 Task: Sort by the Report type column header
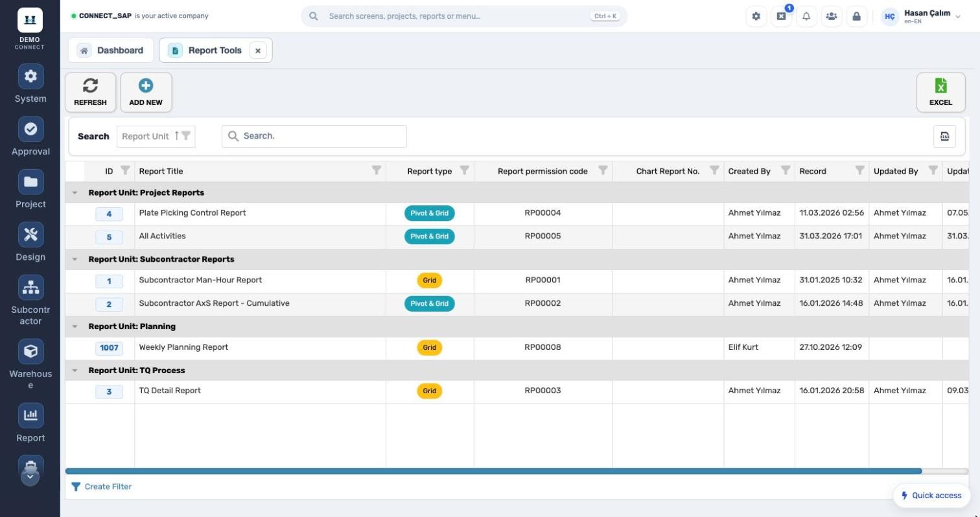pos(429,171)
